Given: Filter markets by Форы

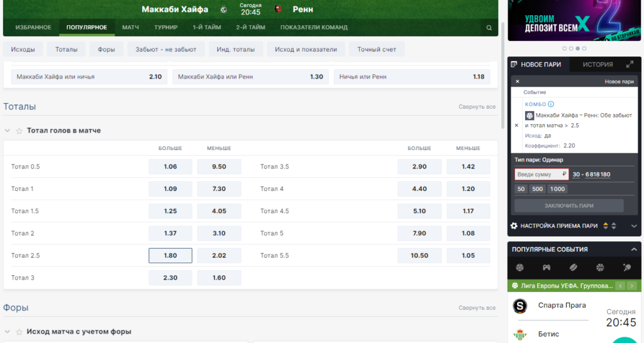Looking at the screenshot, I should click(106, 49).
